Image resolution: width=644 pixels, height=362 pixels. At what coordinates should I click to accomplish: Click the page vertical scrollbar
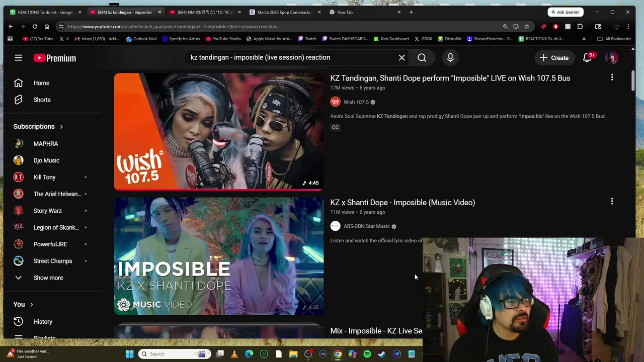point(633,81)
